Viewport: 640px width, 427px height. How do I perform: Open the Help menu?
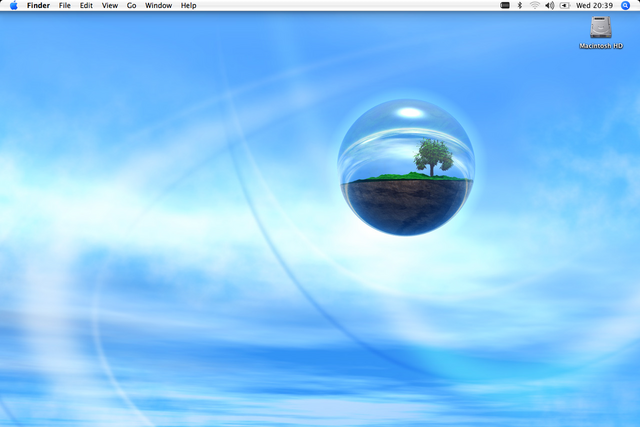click(188, 6)
